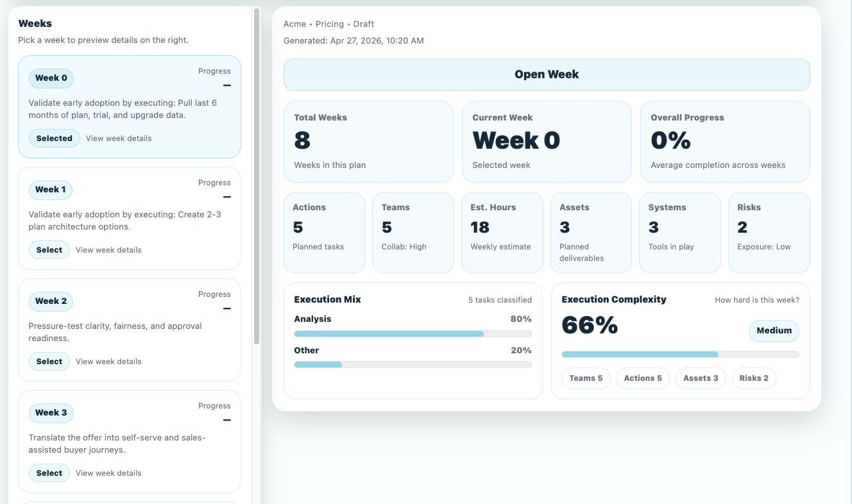Open View week details for Week 3
This screenshot has height=504, width=852.
pyautogui.click(x=108, y=473)
